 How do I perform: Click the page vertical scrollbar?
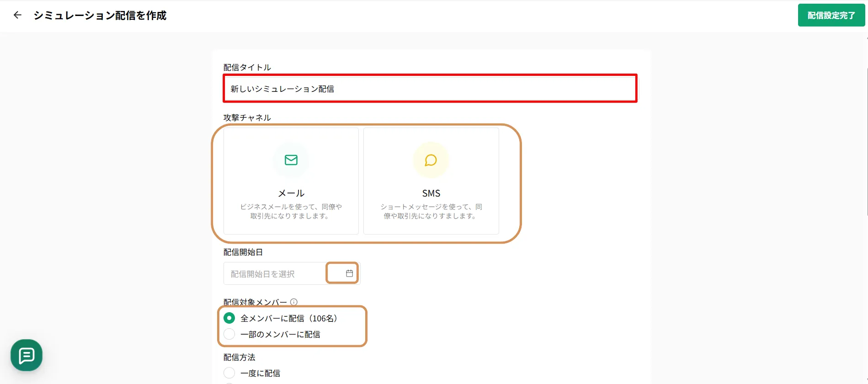tap(867, 142)
